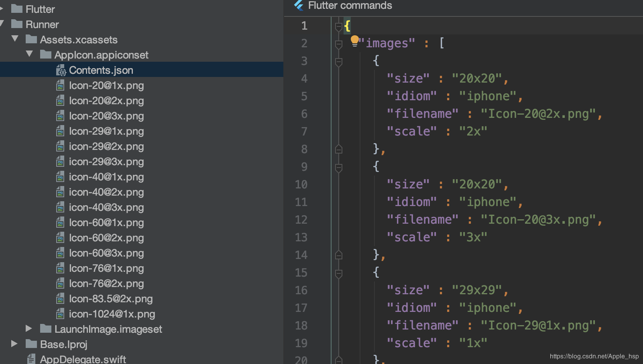Viewport: 643px width, 364px height.
Task: Click the "Icon-20@2x.png" string in the editor
Action: (538, 113)
